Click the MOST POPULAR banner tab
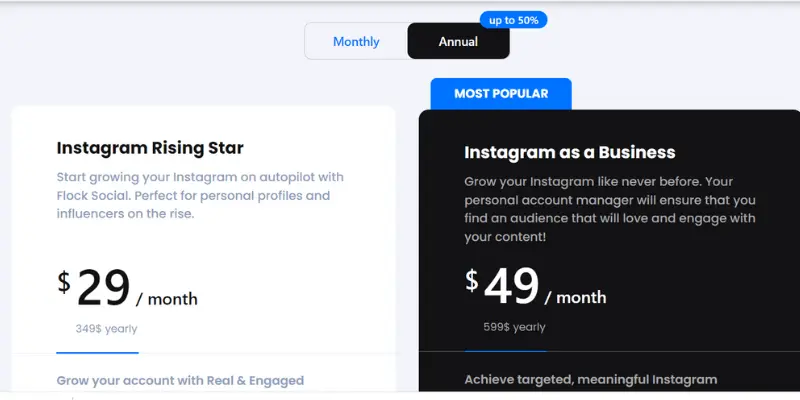This screenshot has width=800, height=400. click(x=501, y=94)
